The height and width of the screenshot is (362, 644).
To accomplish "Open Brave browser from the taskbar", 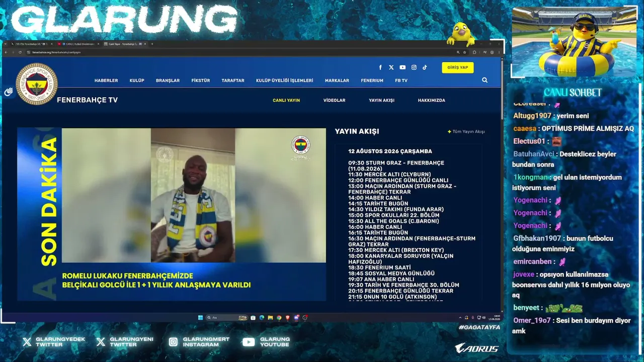I will 288,318.
